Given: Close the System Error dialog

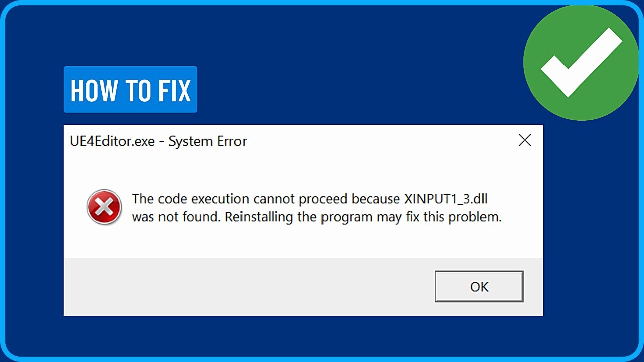Looking at the screenshot, I should click(x=525, y=141).
